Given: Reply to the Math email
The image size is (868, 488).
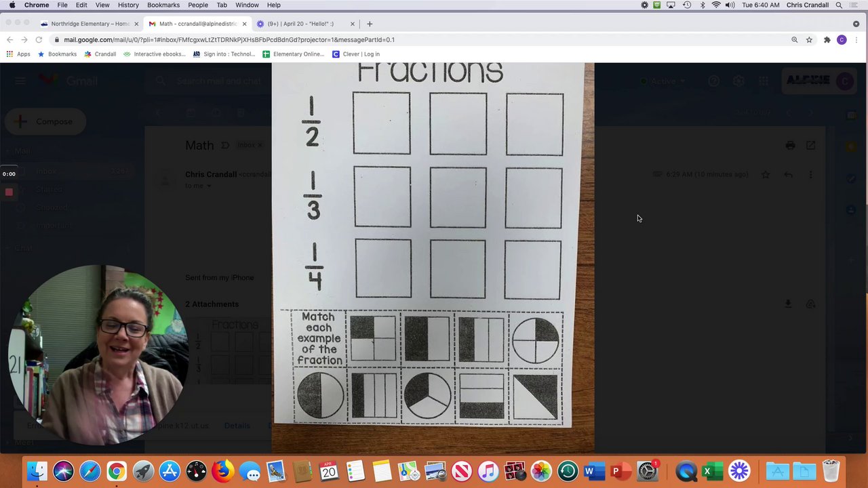Looking at the screenshot, I should tap(788, 175).
